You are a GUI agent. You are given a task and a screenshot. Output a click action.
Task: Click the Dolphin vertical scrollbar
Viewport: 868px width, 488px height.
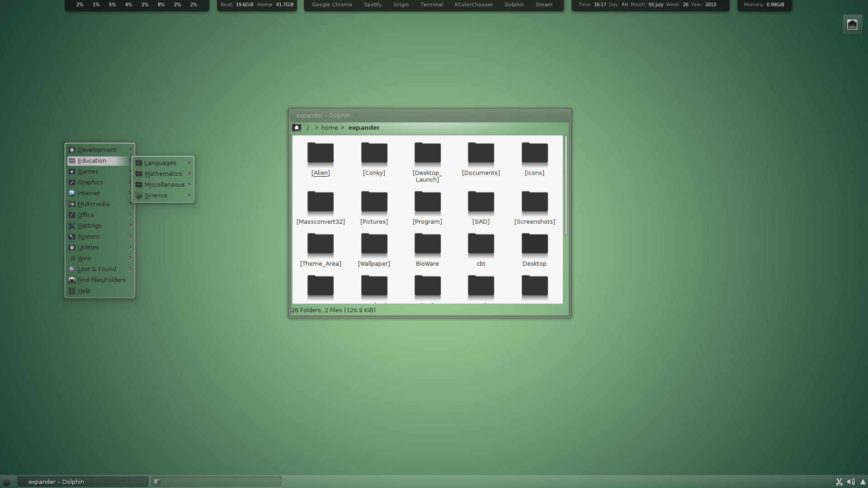click(566, 185)
